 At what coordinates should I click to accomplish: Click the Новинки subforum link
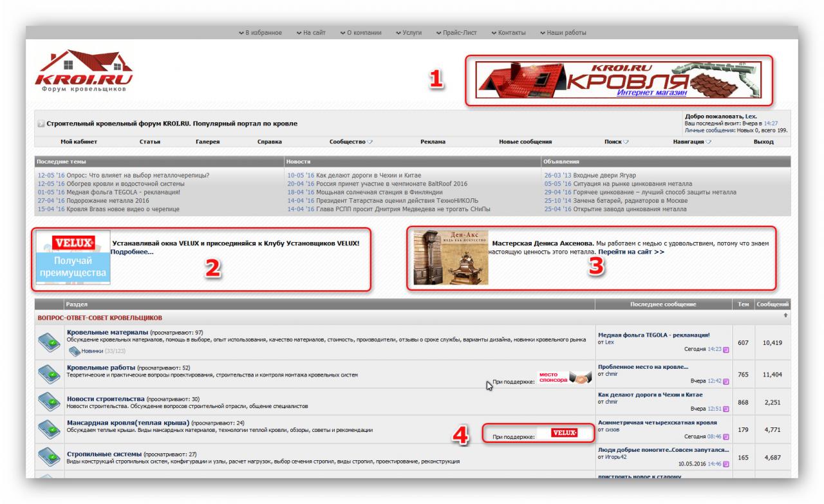tap(93, 351)
